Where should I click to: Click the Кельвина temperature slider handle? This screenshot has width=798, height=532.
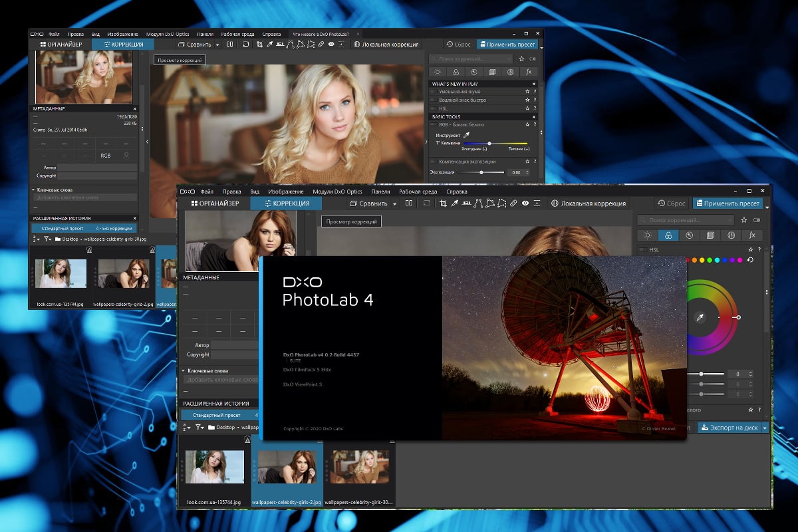[489, 143]
